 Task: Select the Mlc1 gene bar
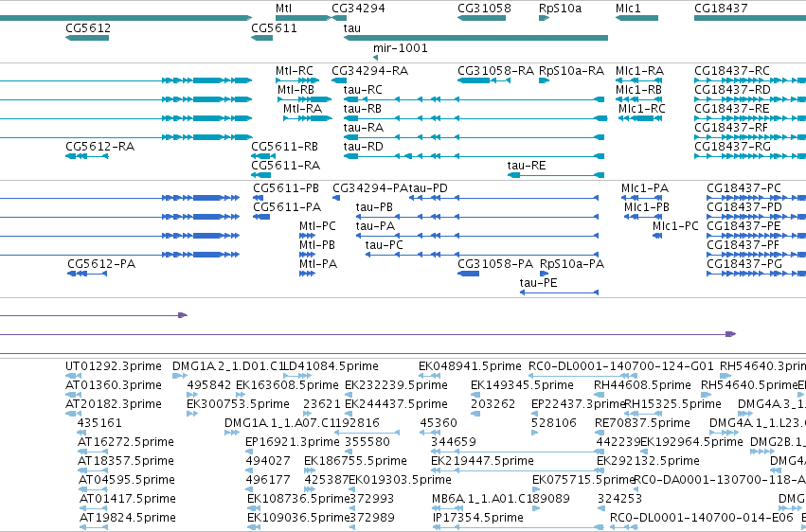pyautogui.click(x=636, y=18)
